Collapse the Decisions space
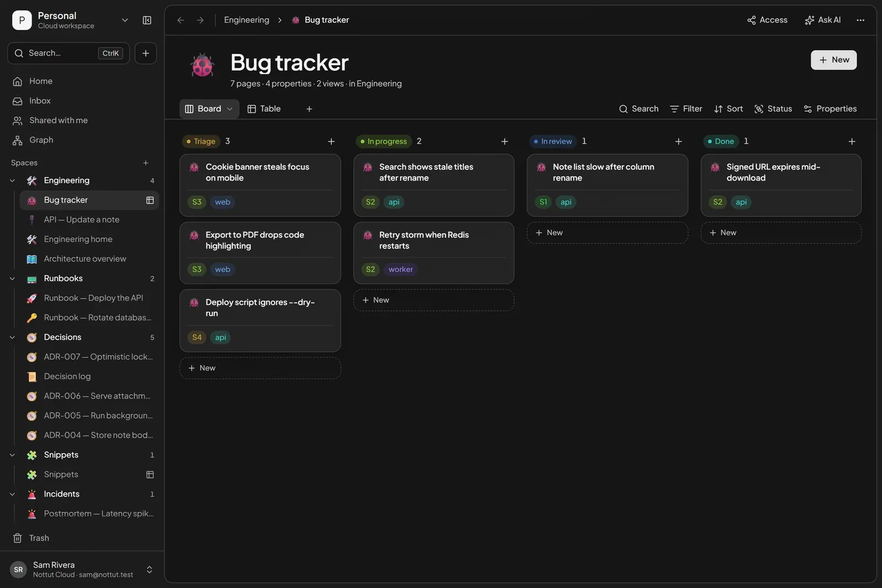 click(12, 337)
